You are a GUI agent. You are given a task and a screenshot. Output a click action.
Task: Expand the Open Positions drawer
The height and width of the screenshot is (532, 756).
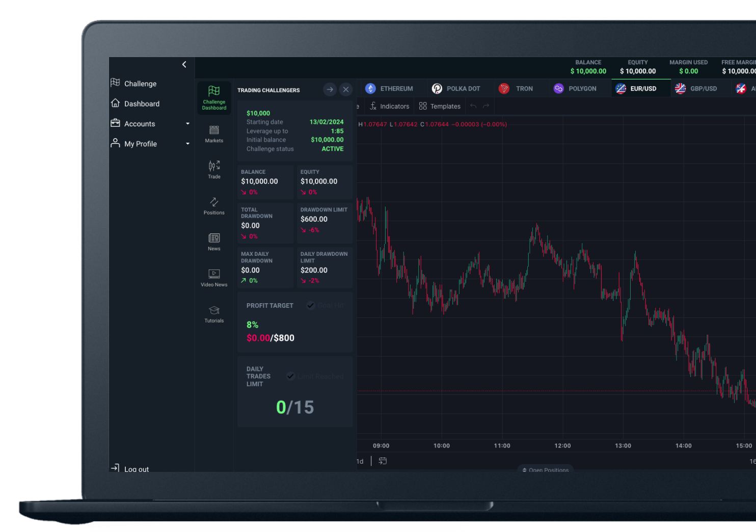[x=546, y=469]
